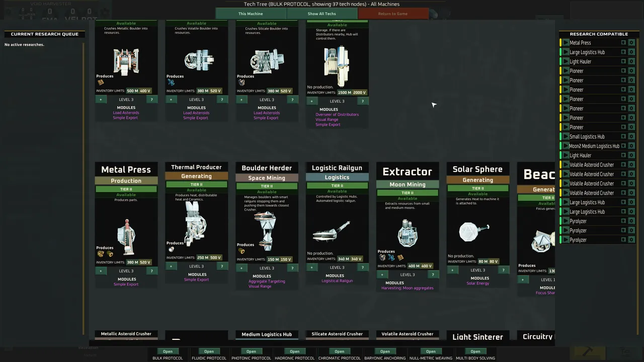Switch to This Machine tab
This screenshot has height=362, width=644.
tap(251, 14)
